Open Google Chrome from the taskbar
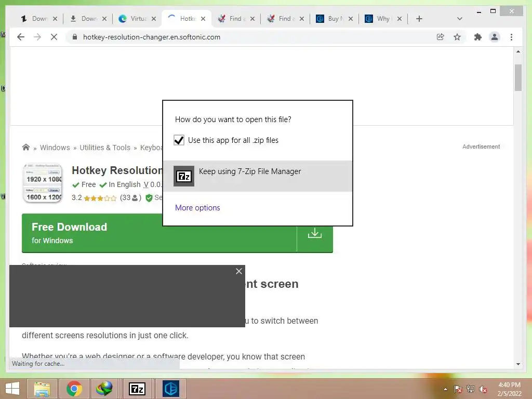The width and height of the screenshot is (532, 399). point(74,389)
